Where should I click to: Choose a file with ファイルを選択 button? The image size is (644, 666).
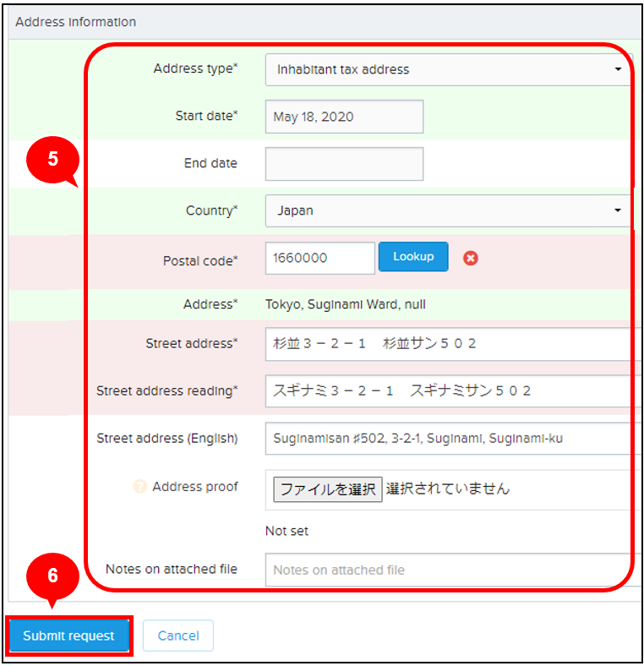coord(327,489)
